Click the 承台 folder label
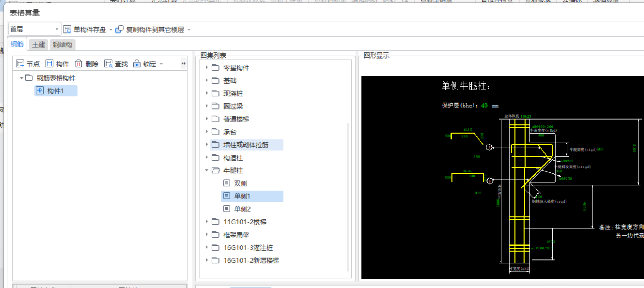644x288 pixels. click(230, 132)
